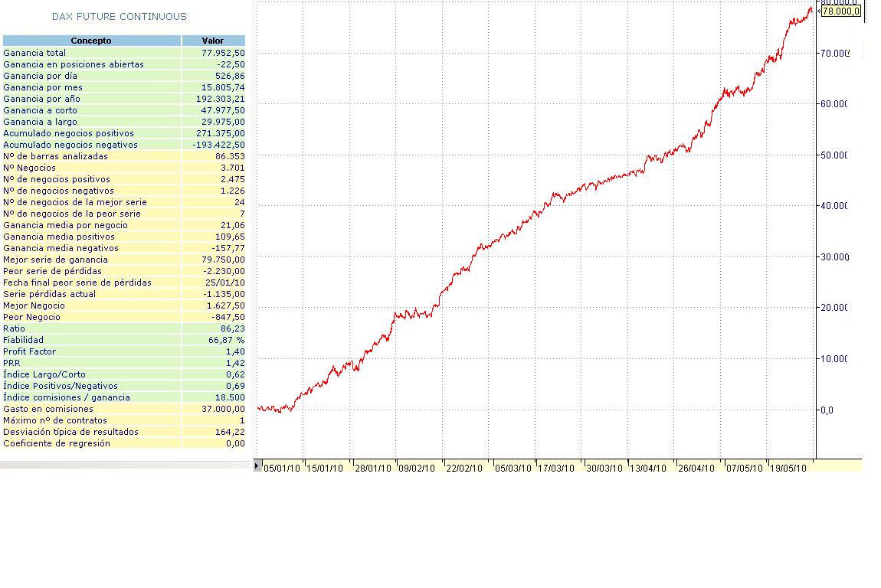Screen dimensions: 881x588
Task: Click the highlighted 78.000,0 value label
Action: pos(840,11)
